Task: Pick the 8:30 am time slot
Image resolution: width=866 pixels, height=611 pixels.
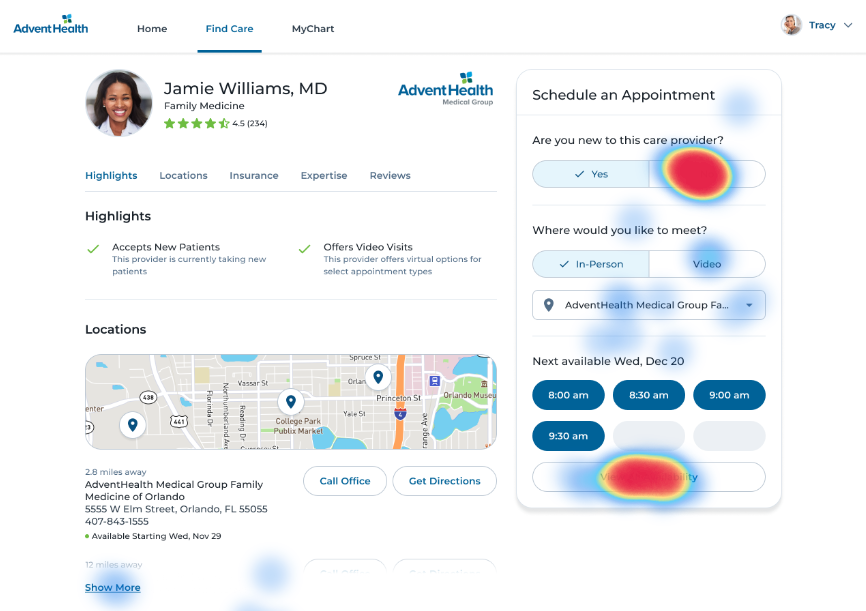Action: point(649,395)
